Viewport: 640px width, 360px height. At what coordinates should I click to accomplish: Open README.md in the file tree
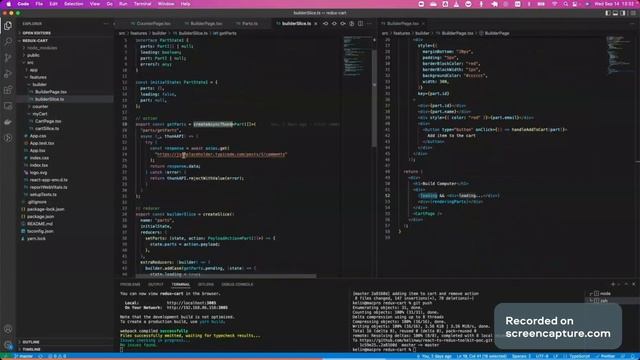(65, 224)
